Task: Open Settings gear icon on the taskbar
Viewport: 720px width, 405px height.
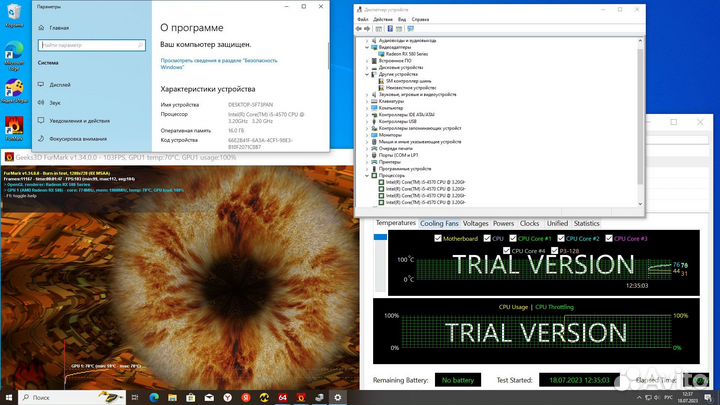Action: coord(338,398)
